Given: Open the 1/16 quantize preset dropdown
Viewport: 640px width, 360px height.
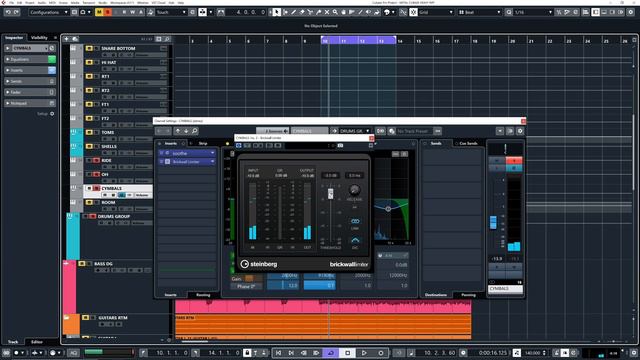Looking at the screenshot, I should [533, 12].
